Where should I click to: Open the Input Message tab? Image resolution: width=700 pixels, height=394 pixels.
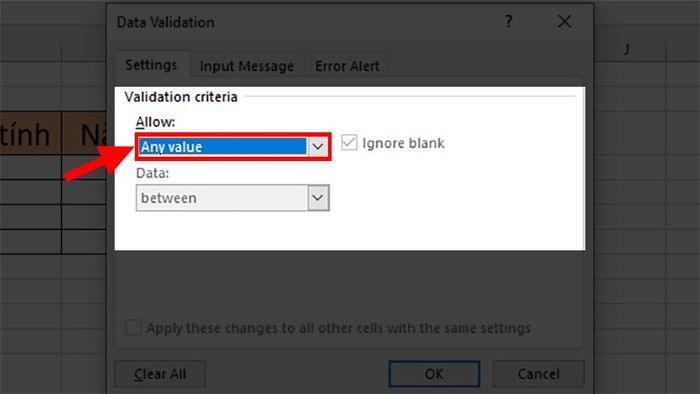click(x=246, y=66)
